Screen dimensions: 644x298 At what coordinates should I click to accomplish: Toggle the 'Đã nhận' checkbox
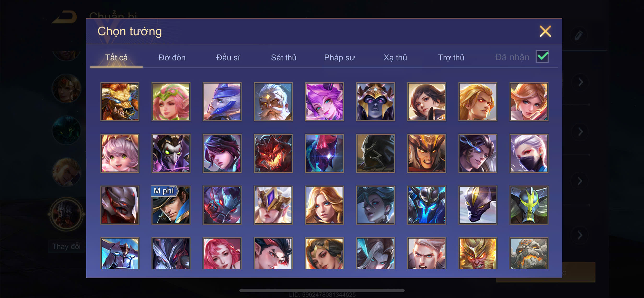coord(542,57)
